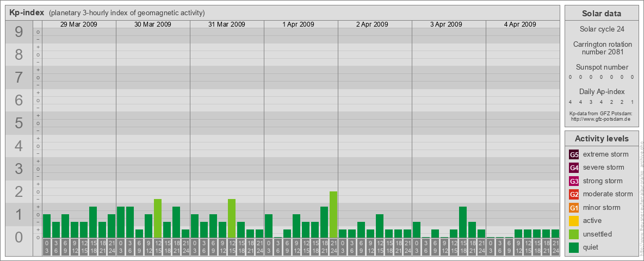
Task: Click the 'moderate storm' legend label
Action: pyautogui.click(x=608, y=194)
